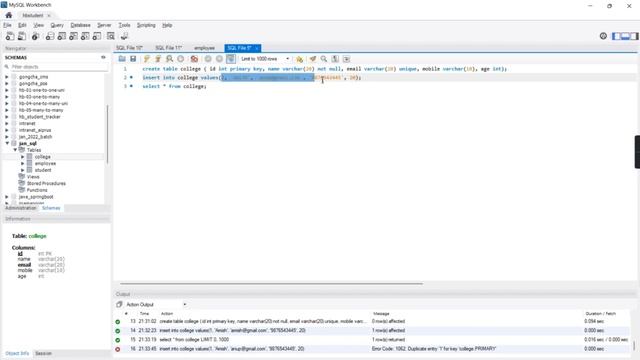Open the Session tab
Screen dimensions: 640x360
click(43, 353)
